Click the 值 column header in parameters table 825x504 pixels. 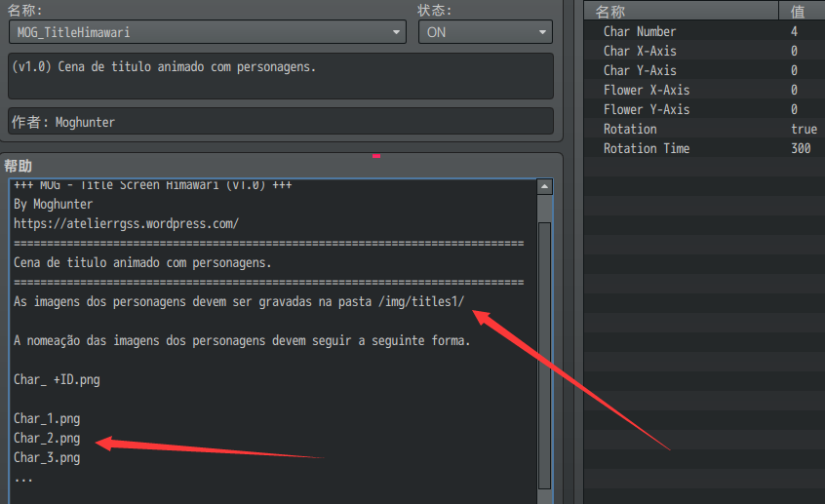(802, 11)
